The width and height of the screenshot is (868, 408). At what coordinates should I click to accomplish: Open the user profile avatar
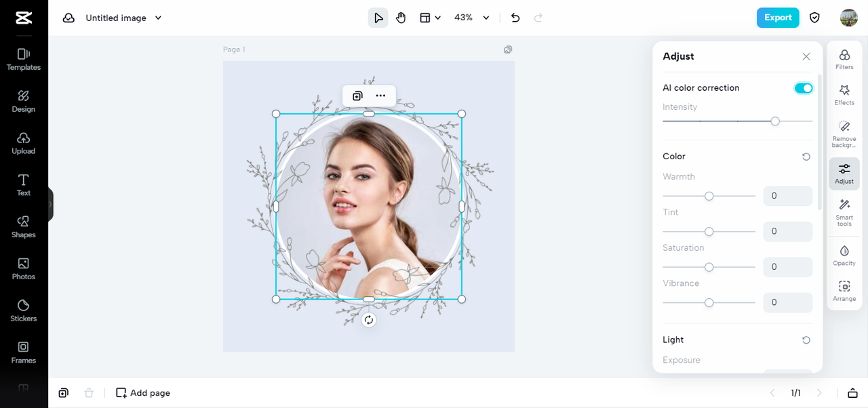tap(848, 18)
